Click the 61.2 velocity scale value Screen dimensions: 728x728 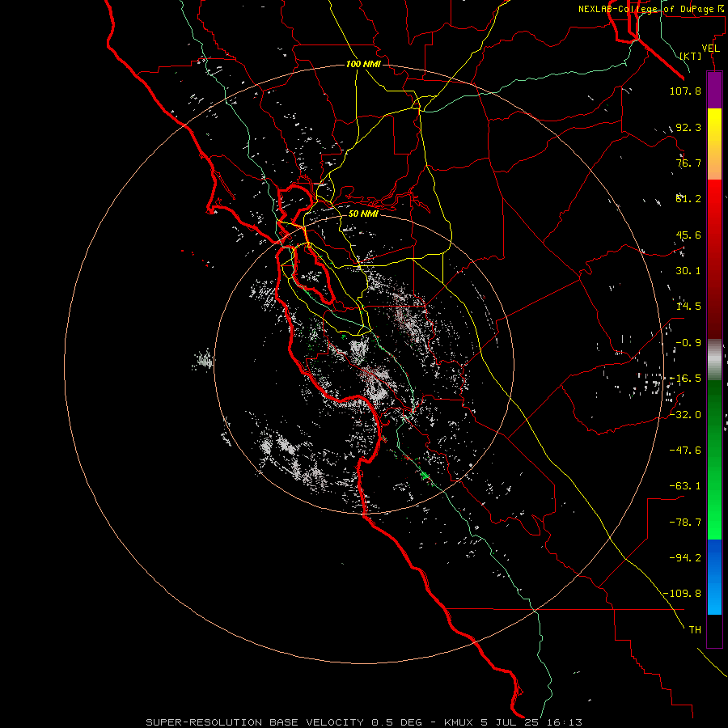pyautogui.click(x=688, y=199)
